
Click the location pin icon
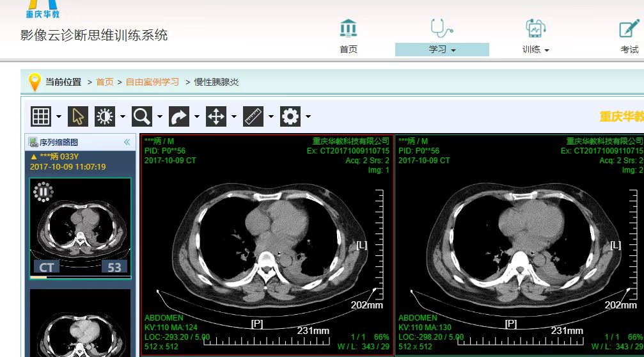coord(35,82)
